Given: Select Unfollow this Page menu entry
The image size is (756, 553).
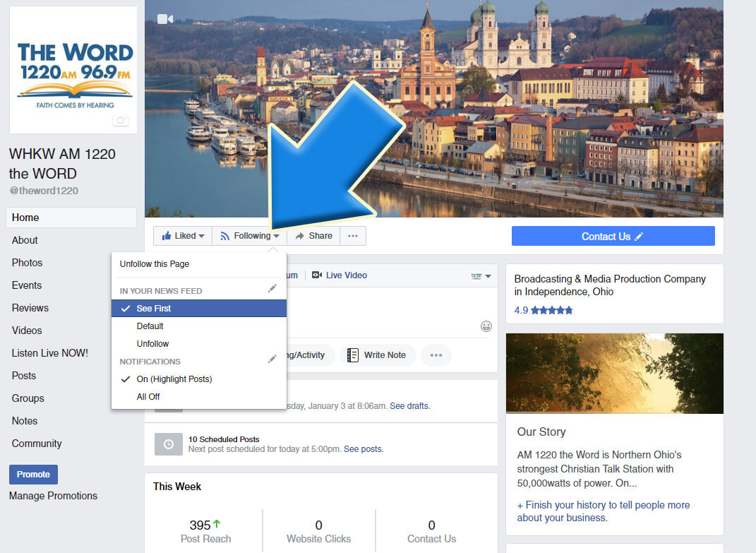Looking at the screenshot, I should 155,264.
